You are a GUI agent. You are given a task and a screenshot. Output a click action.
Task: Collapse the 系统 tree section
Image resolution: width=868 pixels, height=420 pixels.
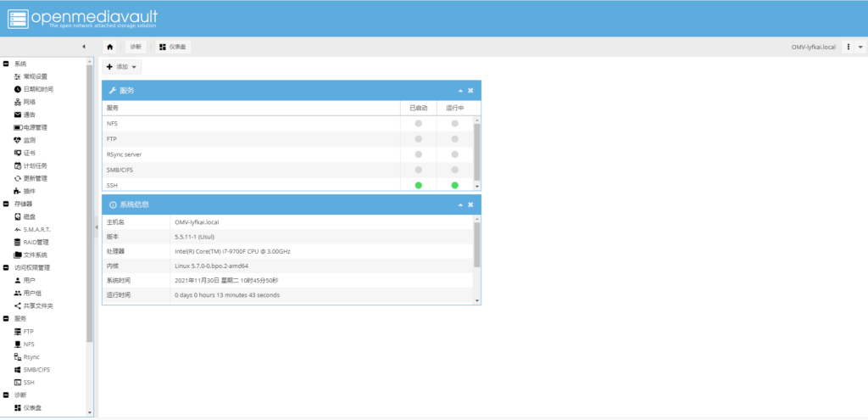point(6,64)
